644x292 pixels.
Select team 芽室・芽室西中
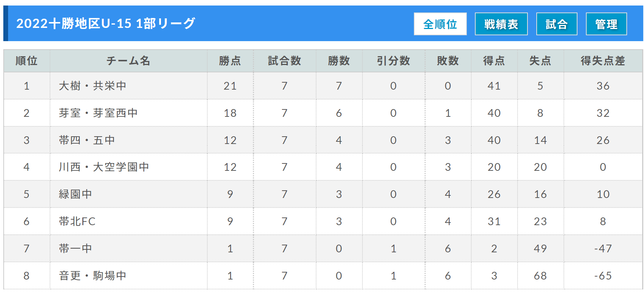pos(98,113)
